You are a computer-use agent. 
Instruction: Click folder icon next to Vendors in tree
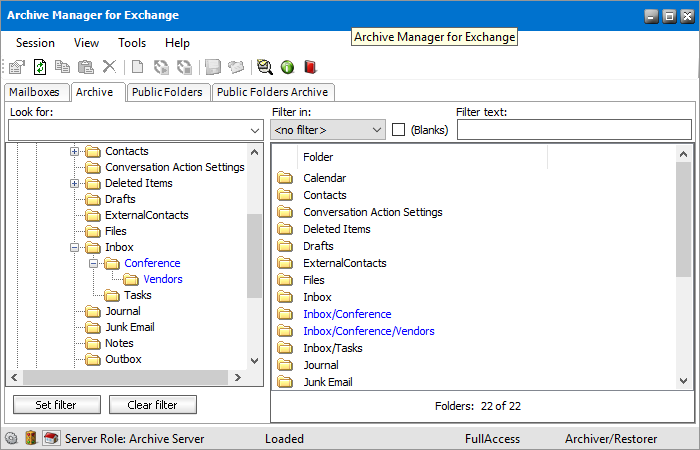tap(131, 279)
